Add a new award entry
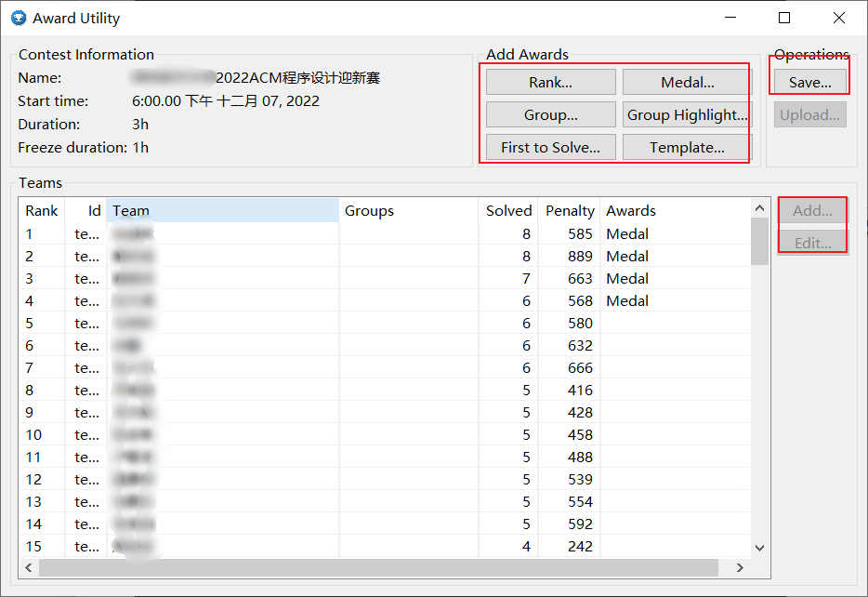The height and width of the screenshot is (597, 868). point(811,210)
